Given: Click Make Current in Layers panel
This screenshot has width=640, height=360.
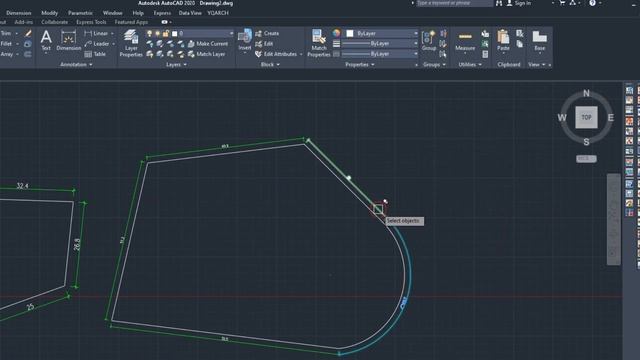Looking at the screenshot, I should coord(208,44).
